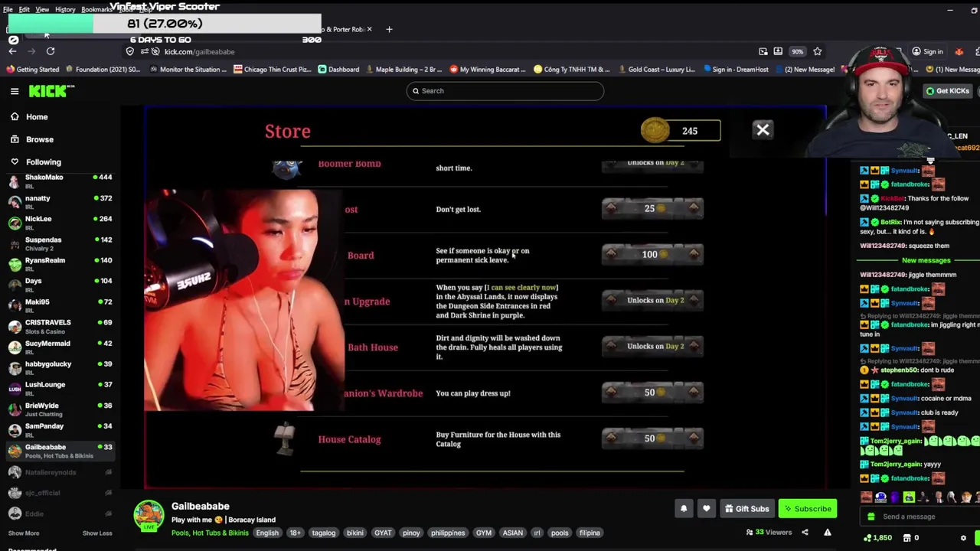This screenshot has width=980, height=551.
Task: Click the philippines tag
Action: [x=448, y=533]
